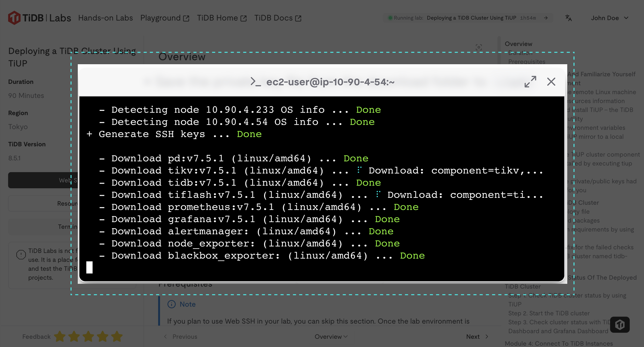Click the arrow in the Running lab banner
Viewport: 644px width, 347px height.
(545, 18)
